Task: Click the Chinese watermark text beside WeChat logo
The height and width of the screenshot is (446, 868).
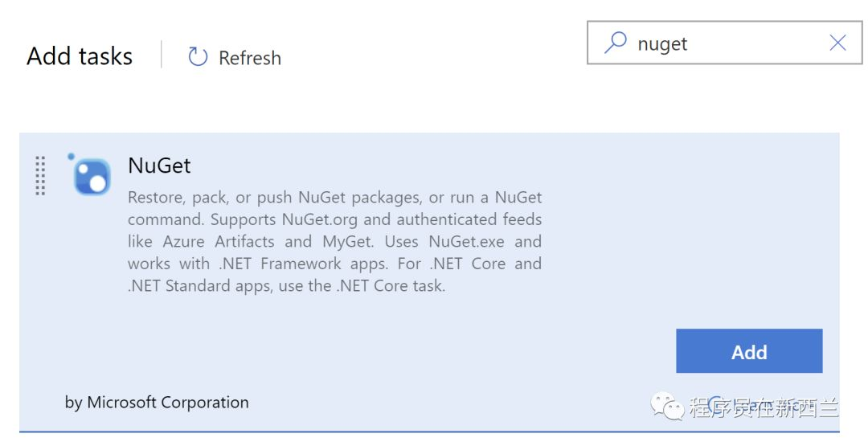Action: point(764,407)
